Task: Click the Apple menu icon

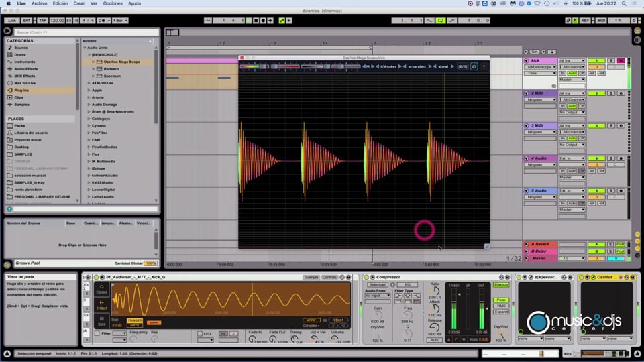Action: [9, 3]
